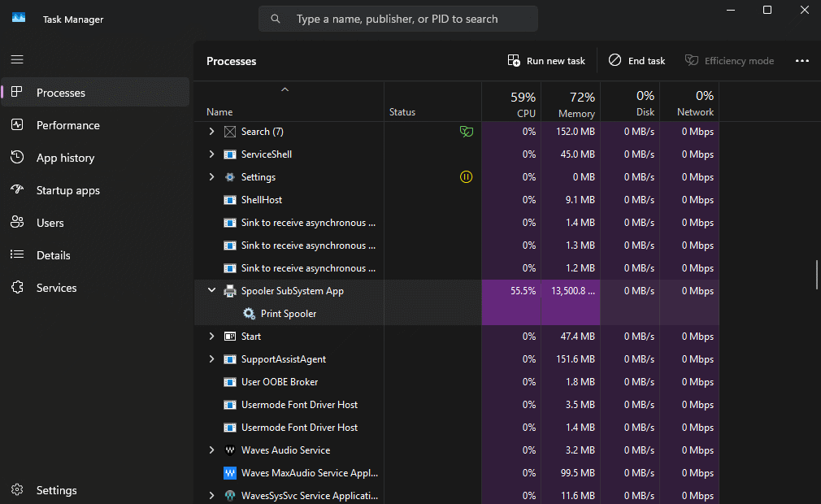Image resolution: width=821 pixels, height=504 pixels.
Task: Click the SupportAssistAgent process icon
Action: tap(230, 359)
